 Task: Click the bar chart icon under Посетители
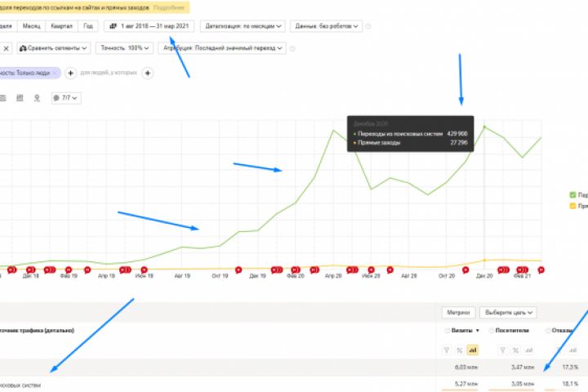528,350
